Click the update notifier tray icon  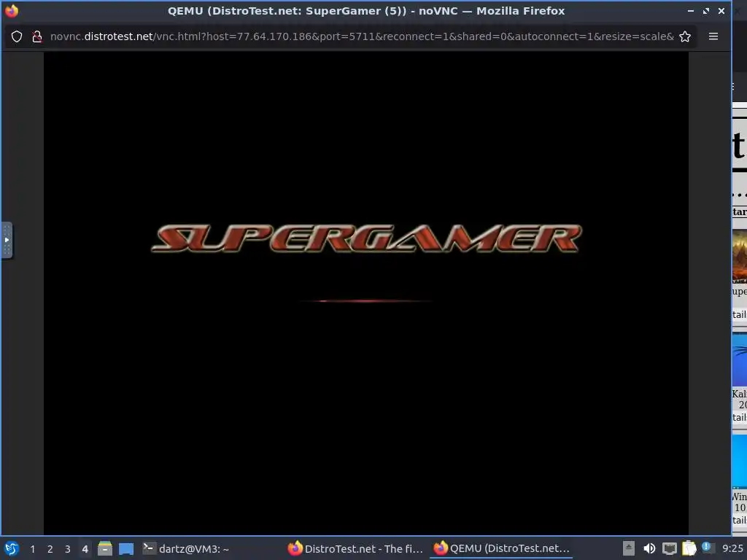(x=708, y=548)
